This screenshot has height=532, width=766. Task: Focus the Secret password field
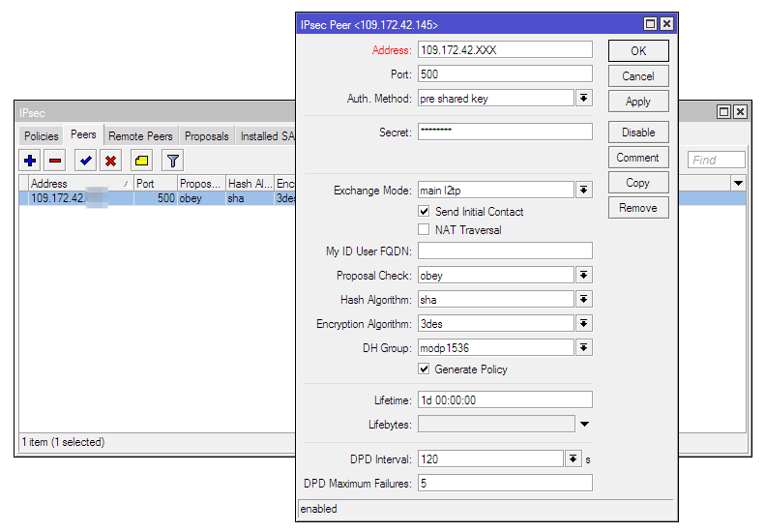point(505,132)
